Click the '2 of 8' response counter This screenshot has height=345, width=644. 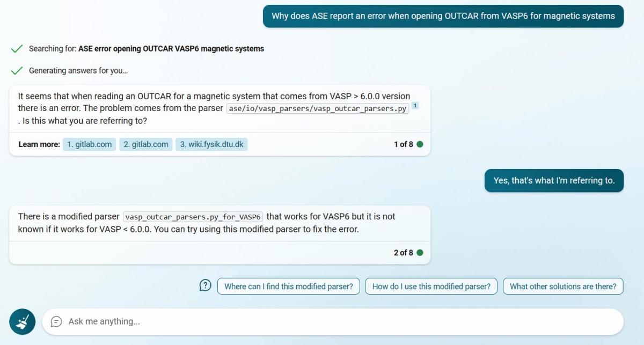tap(404, 253)
